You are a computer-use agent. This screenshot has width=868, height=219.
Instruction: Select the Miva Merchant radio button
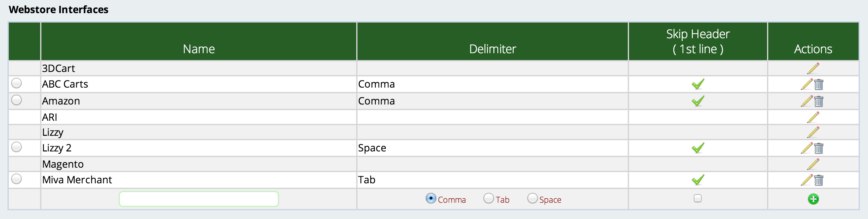click(x=17, y=179)
